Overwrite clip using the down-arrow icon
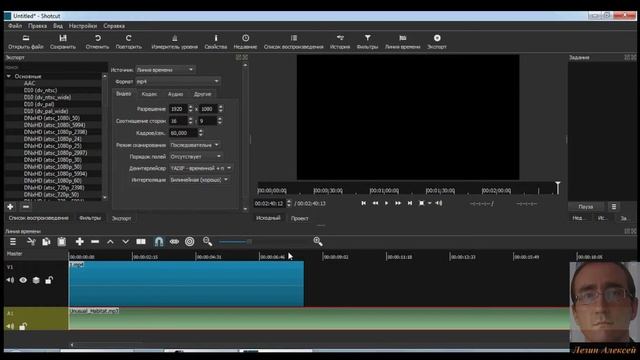Image resolution: width=640 pixels, height=360 pixels. point(125,242)
